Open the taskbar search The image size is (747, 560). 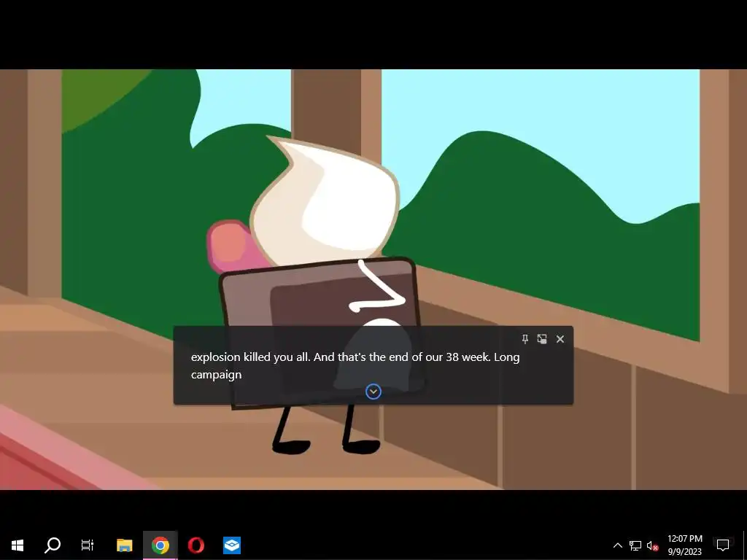[x=53, y=545]
